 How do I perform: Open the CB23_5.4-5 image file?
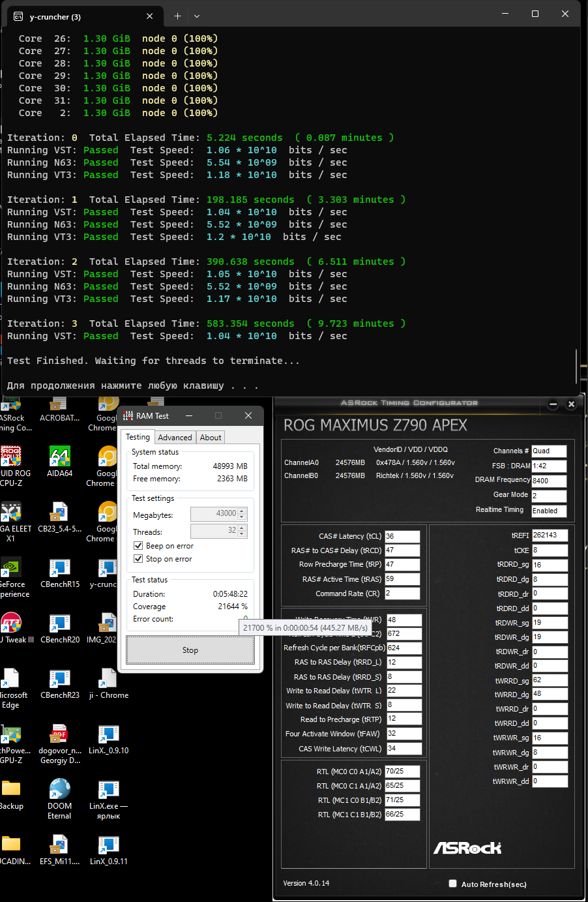[59, 517]
